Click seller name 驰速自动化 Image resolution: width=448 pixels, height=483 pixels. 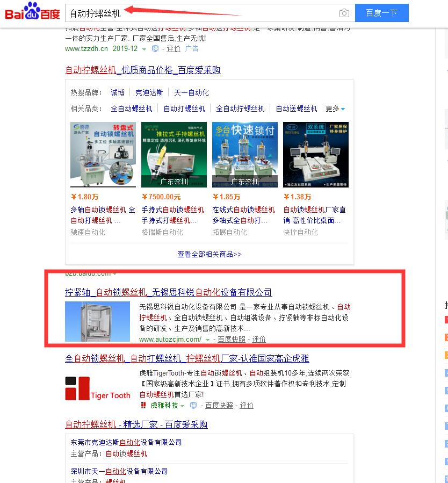click(88, 232)
